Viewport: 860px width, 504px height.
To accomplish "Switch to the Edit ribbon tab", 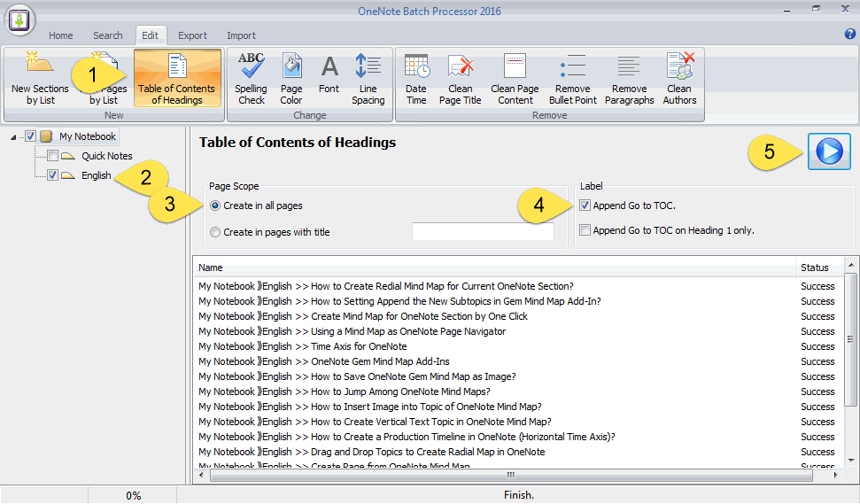I will coord(151,35).
